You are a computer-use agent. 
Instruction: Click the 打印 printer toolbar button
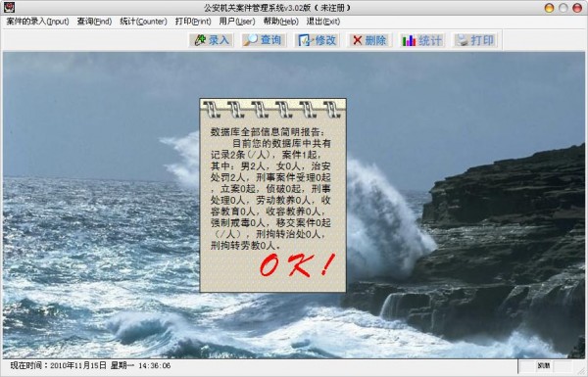pyautogui.click(x=475, y=40)
